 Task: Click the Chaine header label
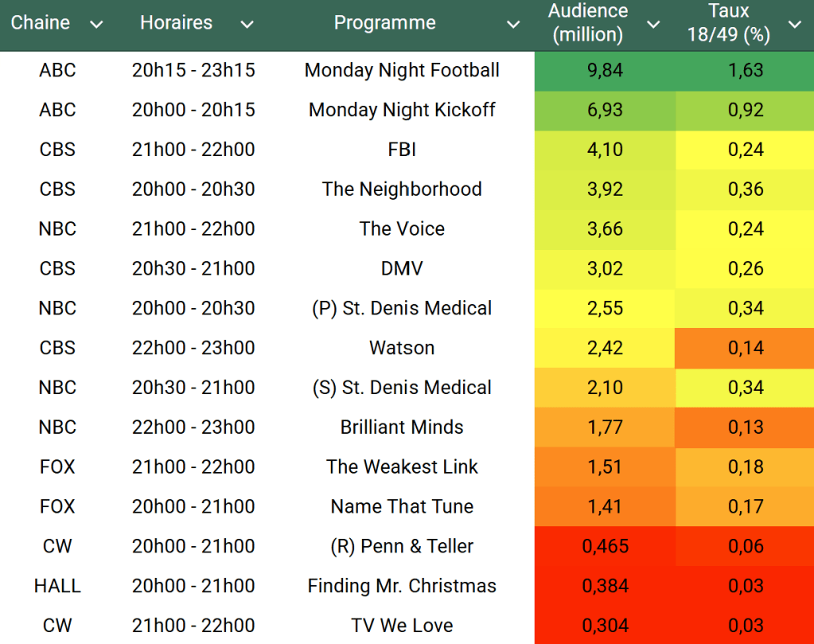tap(40, 23)
